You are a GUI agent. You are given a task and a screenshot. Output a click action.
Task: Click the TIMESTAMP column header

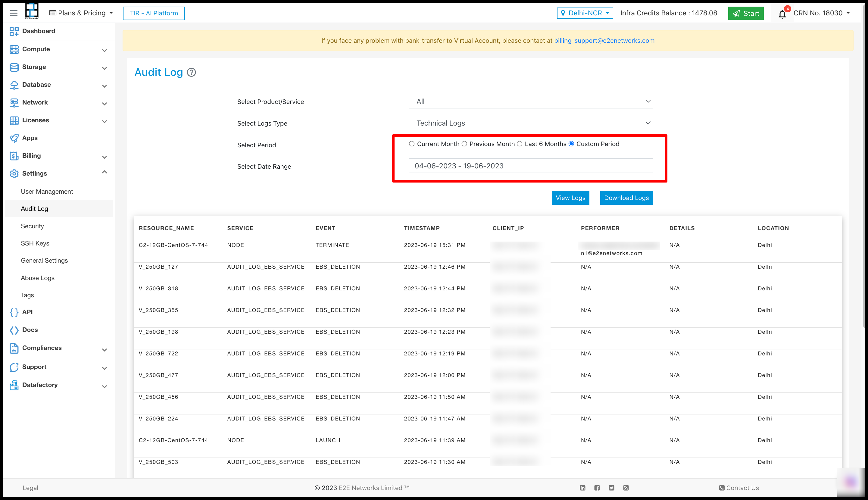click(422, 228)
